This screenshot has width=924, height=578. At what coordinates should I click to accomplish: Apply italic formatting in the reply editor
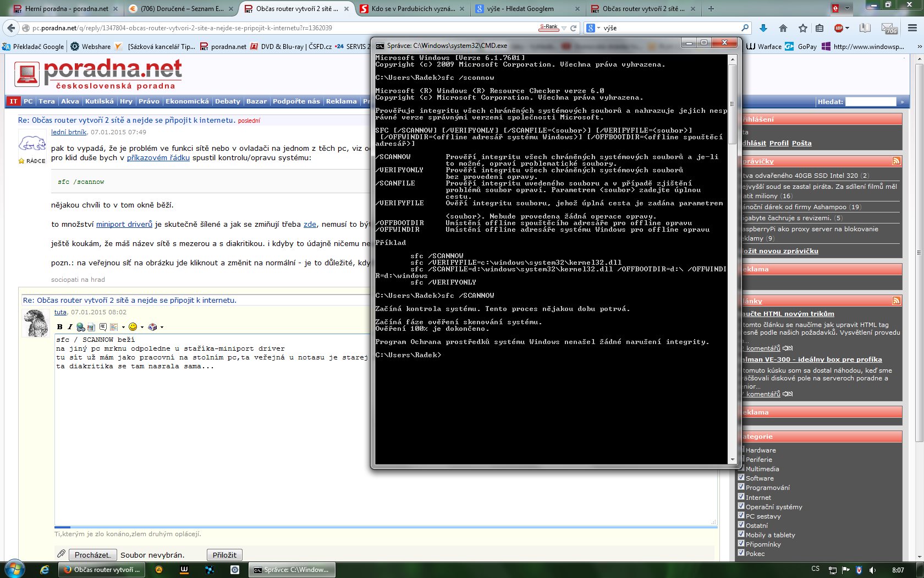70,327
